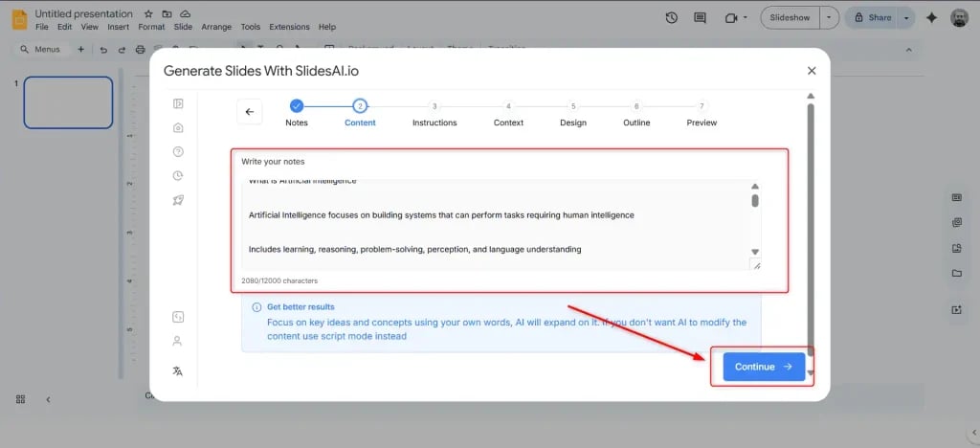Open the View menu

90,27
